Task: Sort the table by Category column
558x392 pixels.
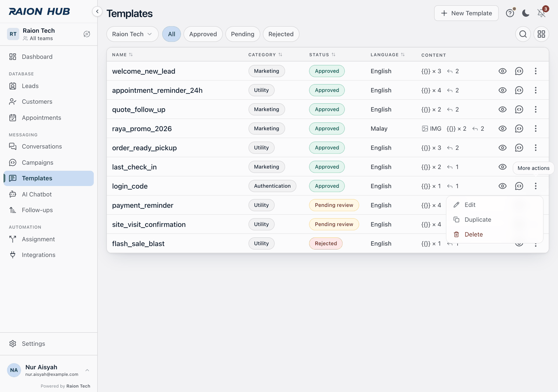Action: [x=265, y=55]
